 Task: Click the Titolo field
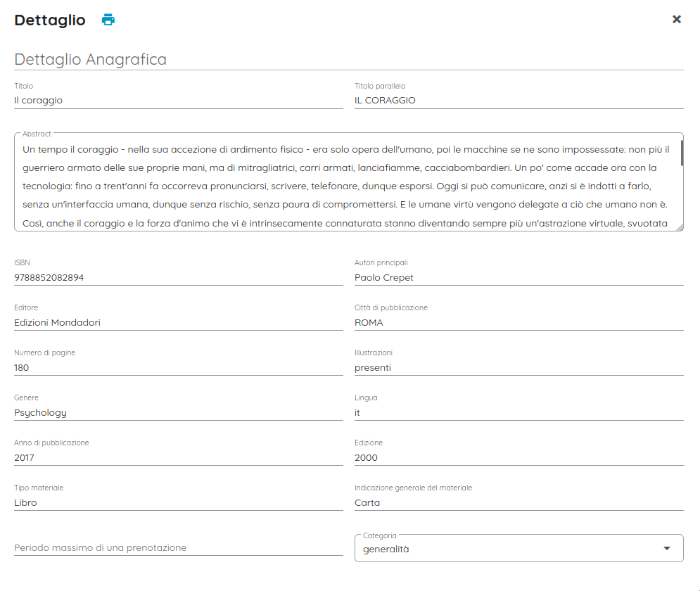point(178,101)
